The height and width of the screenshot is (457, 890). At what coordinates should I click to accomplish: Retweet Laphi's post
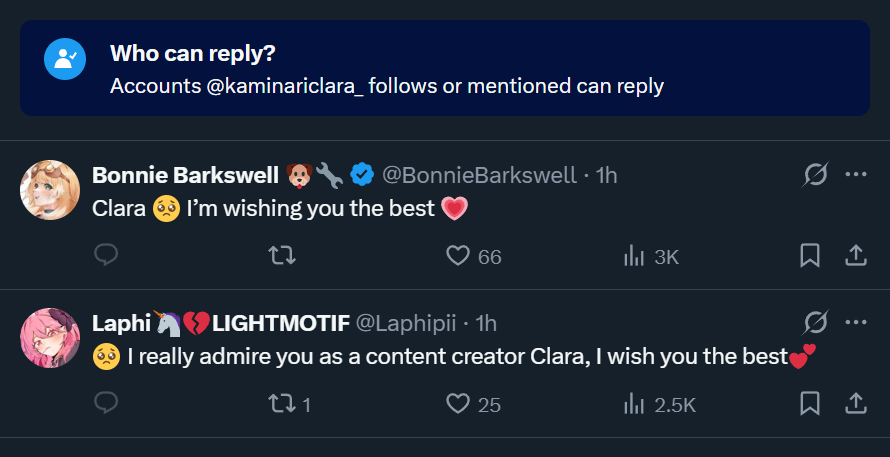[283, 404]
